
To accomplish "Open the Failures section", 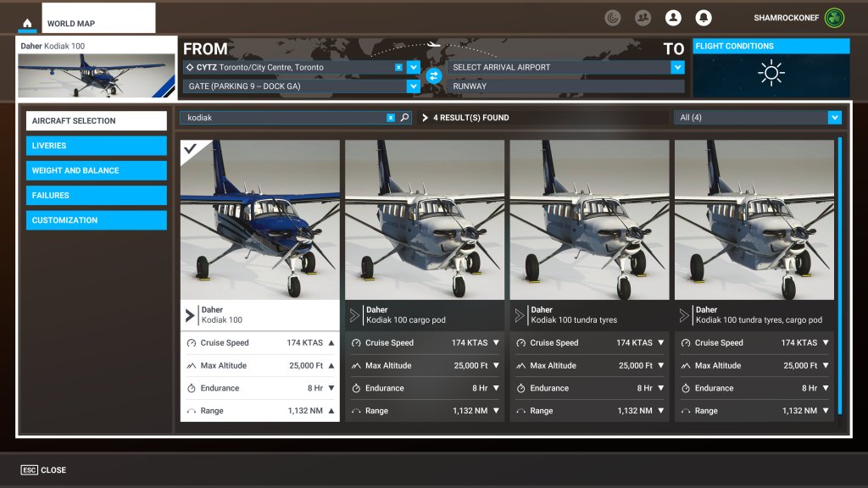I will [96, 195].
